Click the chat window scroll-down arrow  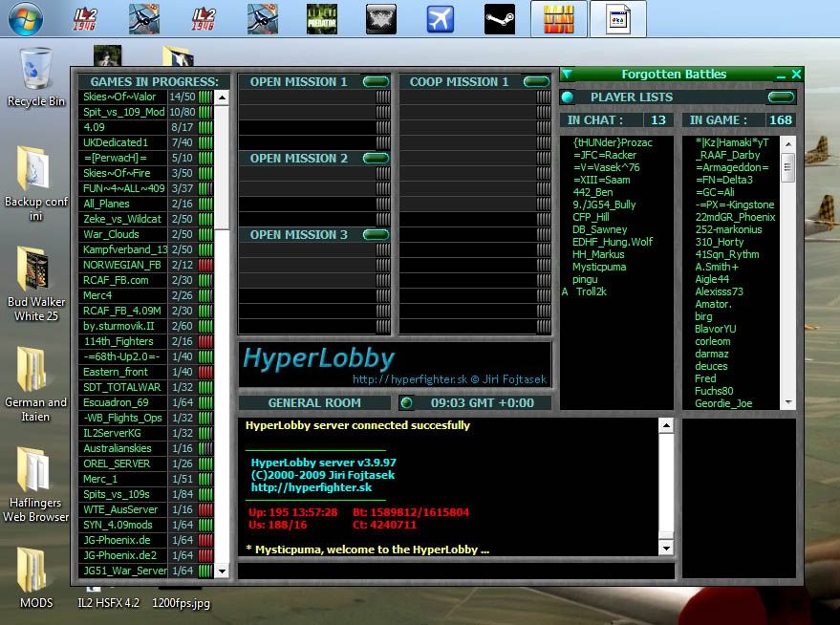tap(666, 548)
